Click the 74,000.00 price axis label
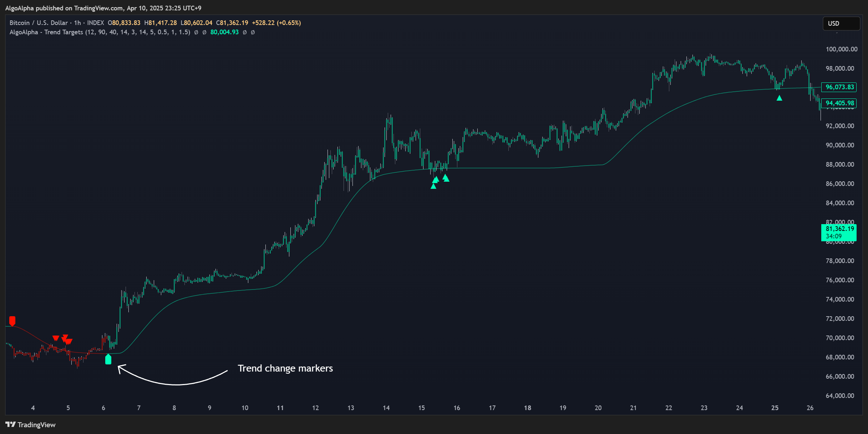This screenshot has height=434, width=868. pyautogui.click(x=840, y=299)
